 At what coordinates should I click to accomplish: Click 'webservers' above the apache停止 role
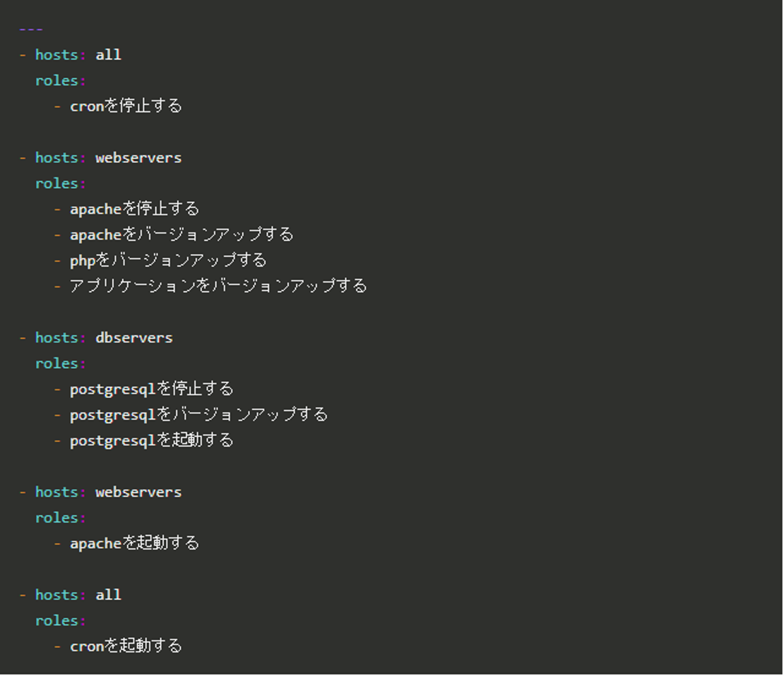pos(138,158)
